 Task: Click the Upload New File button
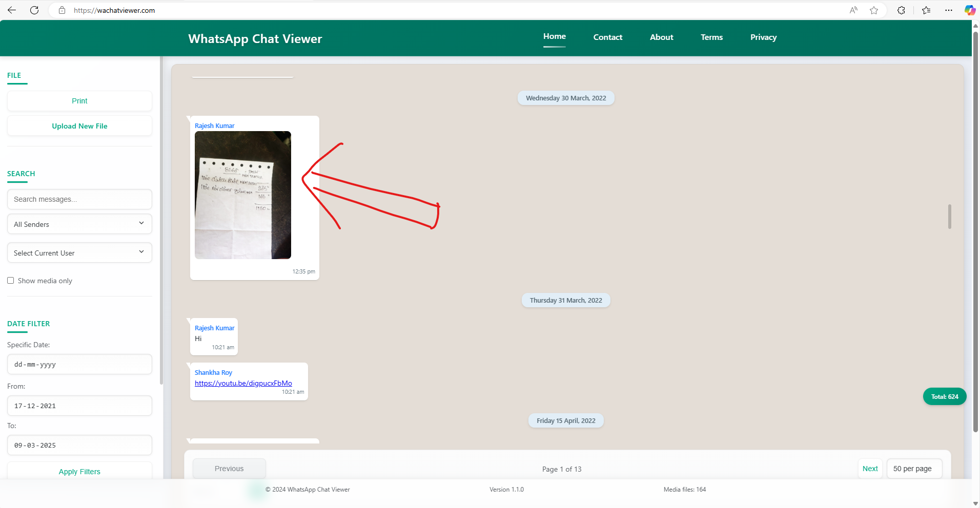click(x=79, y=125)
